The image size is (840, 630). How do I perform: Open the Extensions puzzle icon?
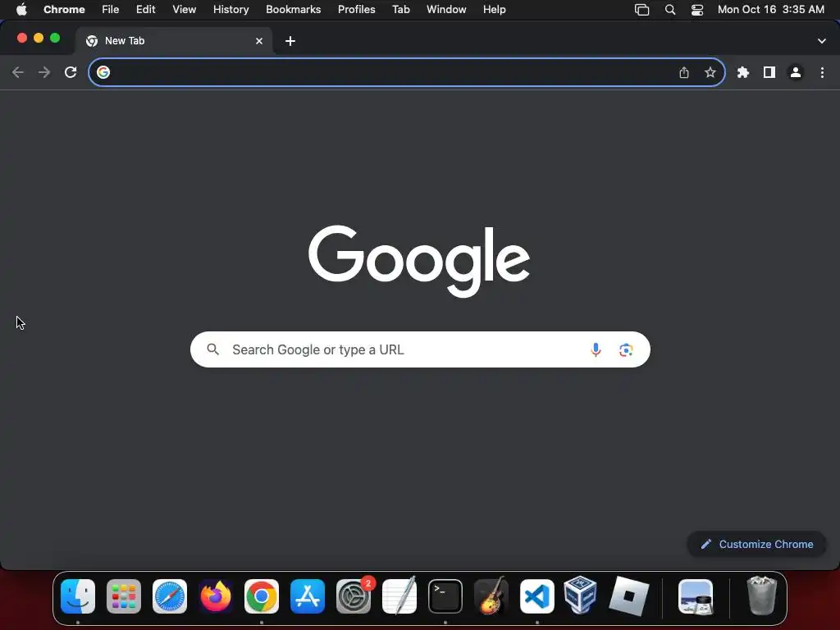click(x=743, y=72)
